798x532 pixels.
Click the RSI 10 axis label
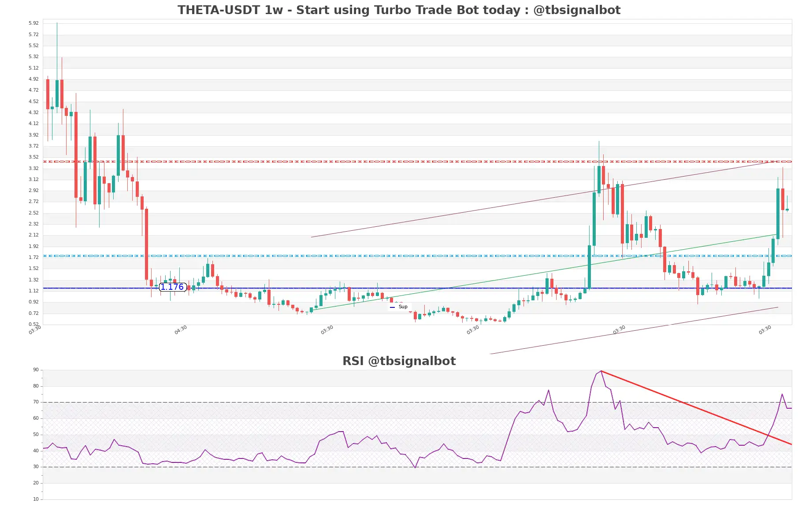click(36, 499)
